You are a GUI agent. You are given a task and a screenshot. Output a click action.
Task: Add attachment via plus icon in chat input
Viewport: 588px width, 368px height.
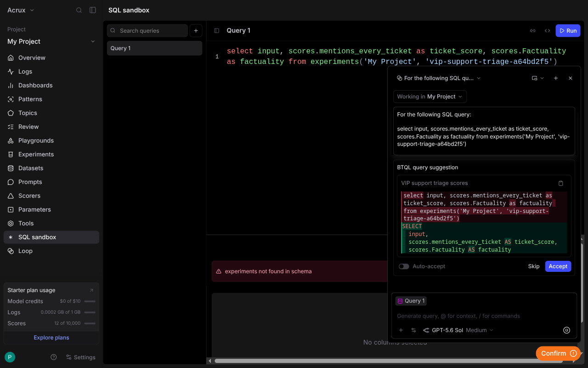(x=401, y=330)
